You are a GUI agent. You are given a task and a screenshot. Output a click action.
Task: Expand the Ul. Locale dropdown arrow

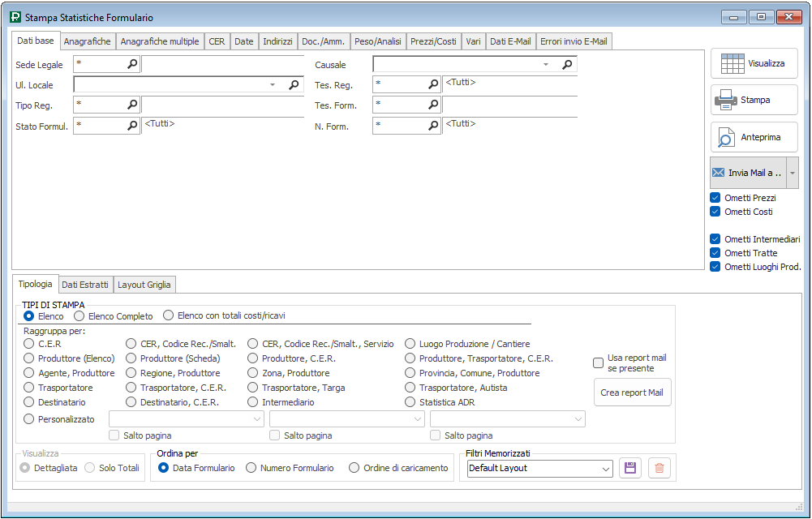[x=273, y=84]
